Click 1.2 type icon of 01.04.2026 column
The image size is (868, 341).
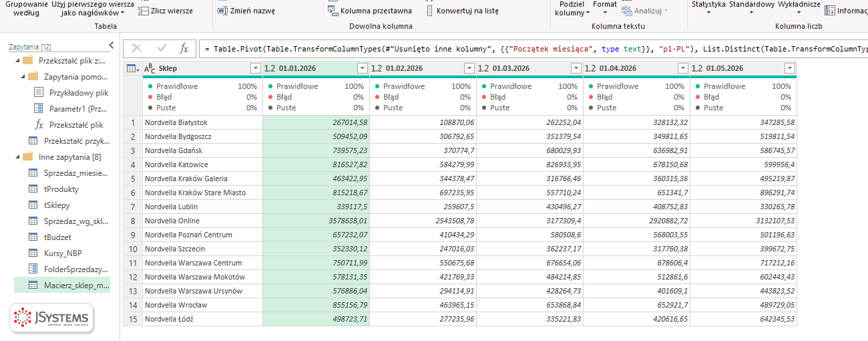click(x=590, y=68)
